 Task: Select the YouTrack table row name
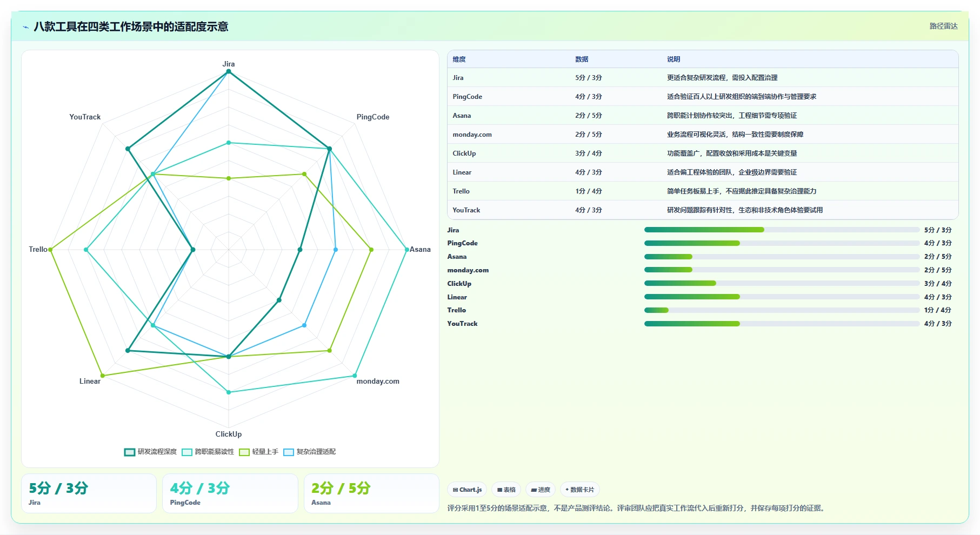click(466, 210)
